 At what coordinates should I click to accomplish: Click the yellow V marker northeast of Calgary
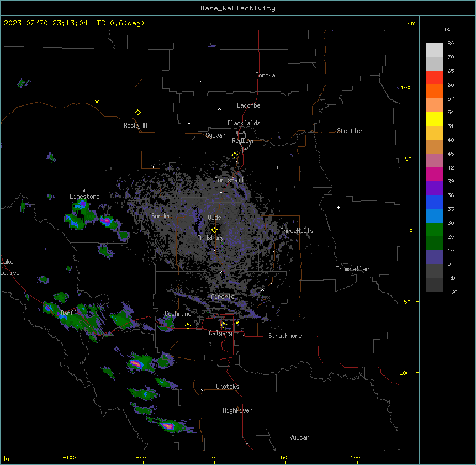(x=237, y=323)
